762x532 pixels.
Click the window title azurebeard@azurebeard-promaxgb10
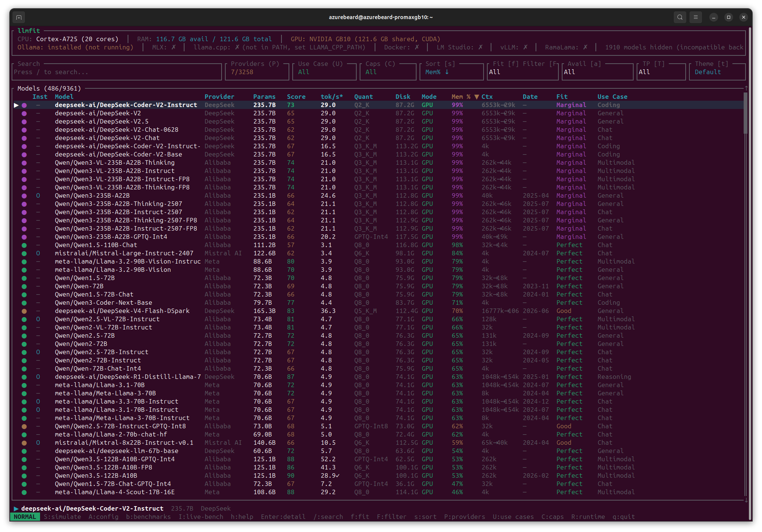click(x=381, y=17)
